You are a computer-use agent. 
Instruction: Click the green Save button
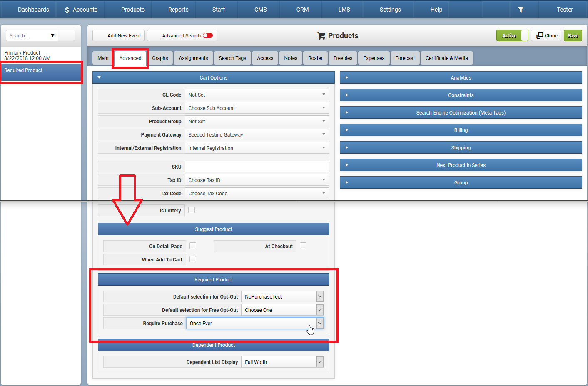573,35
